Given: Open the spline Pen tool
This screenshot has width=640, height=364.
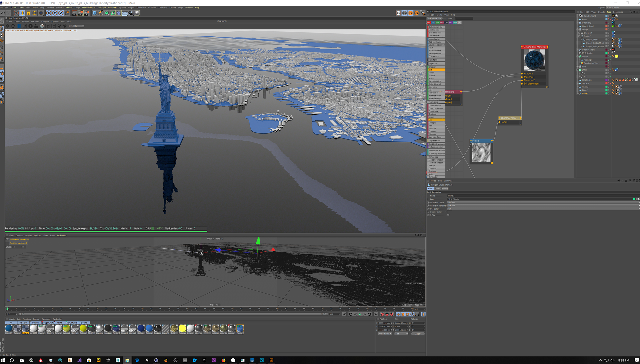Looking at the screenshot, I should (x=100, y=13).
